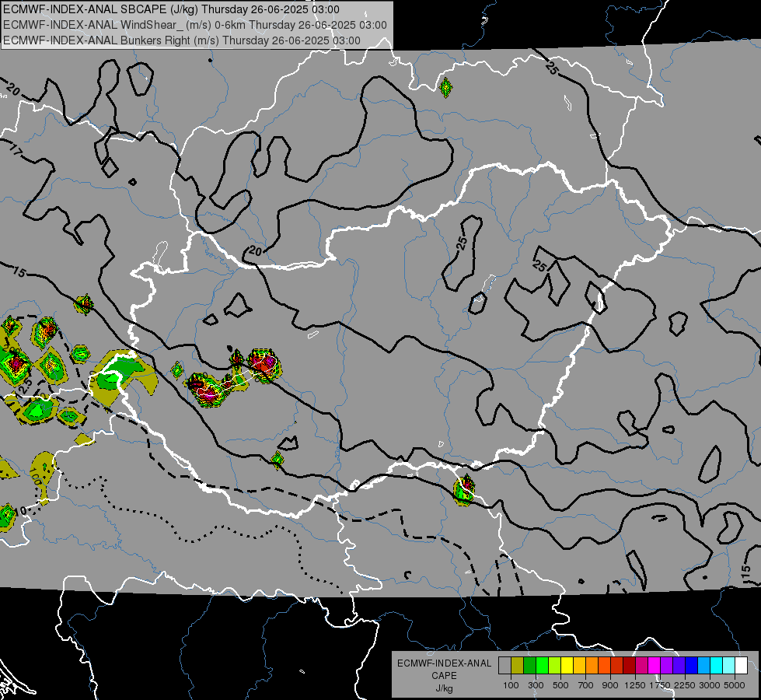Click the cyan swatch right of 3000
The image size is (761, 700).
717,665
